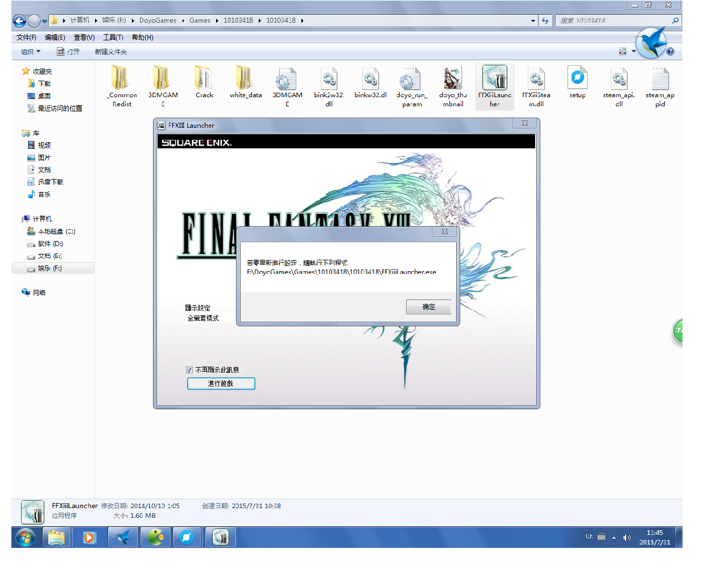
Task: Click the Explorer back navigation arrow
Action: (x=19, y=21)
